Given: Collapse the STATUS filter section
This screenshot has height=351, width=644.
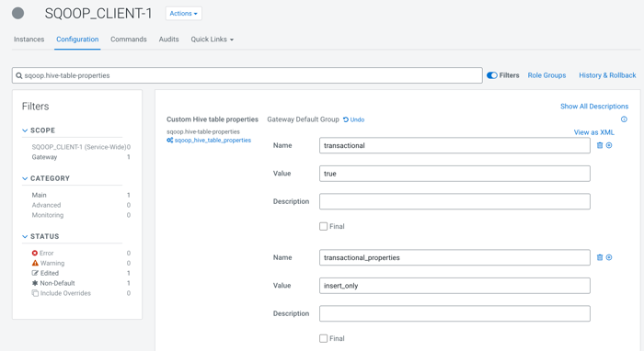Looking at the screenshot, I should click(40, 236).
